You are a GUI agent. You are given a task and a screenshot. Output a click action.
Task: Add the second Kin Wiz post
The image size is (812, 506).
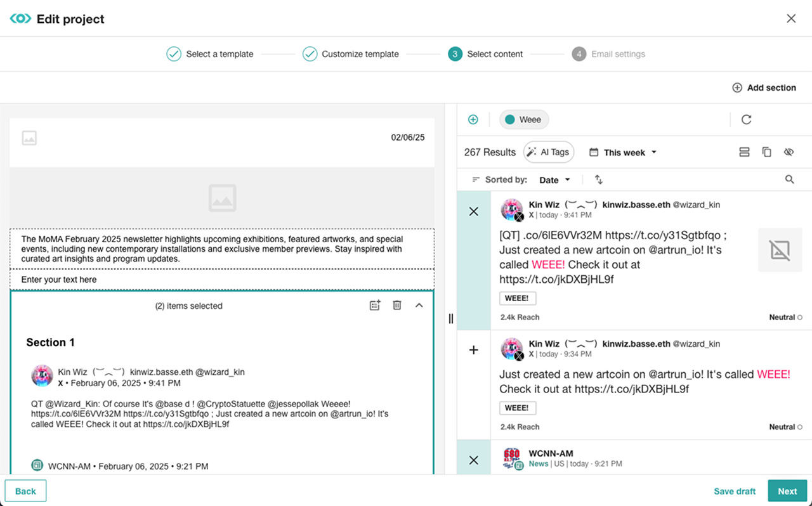[474, 350]
